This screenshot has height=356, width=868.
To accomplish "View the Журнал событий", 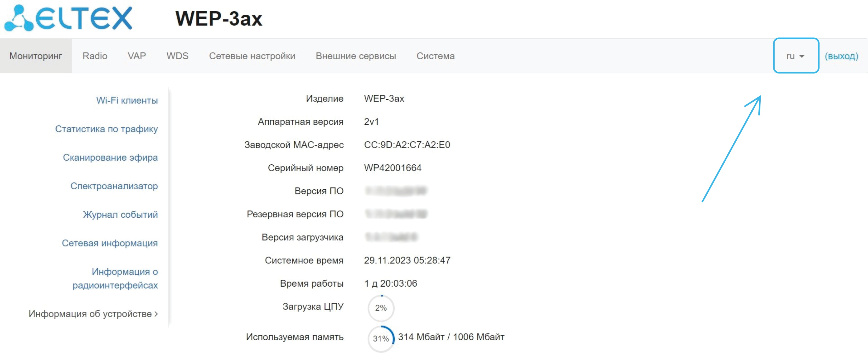I will [120, 214].
